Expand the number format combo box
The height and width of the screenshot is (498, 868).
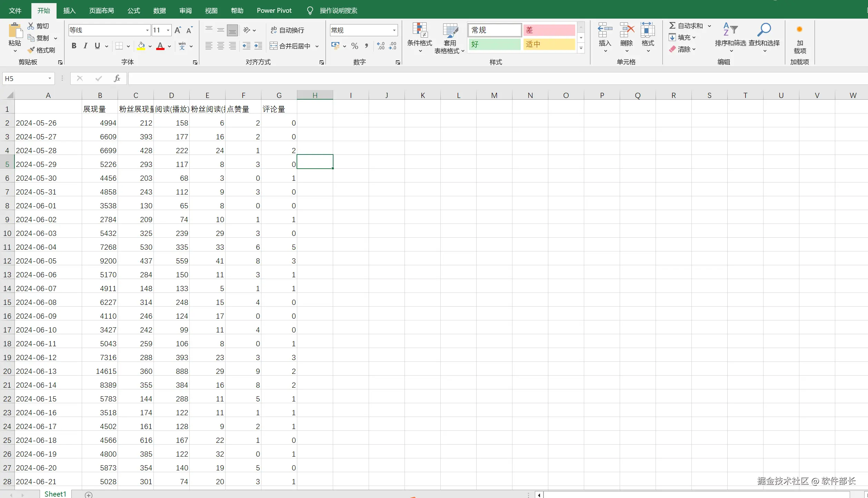coord(394,30)
